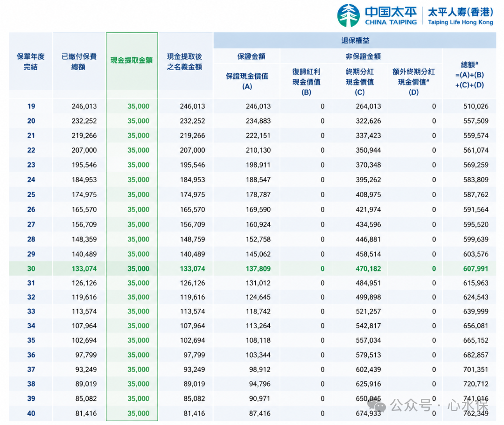504x425 pixels.
Task: Click terminal dividend value 521,257
Action: 368,312
